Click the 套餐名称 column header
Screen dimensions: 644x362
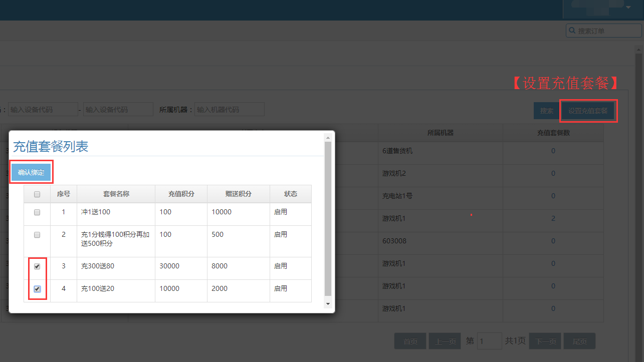coord(116,194)
